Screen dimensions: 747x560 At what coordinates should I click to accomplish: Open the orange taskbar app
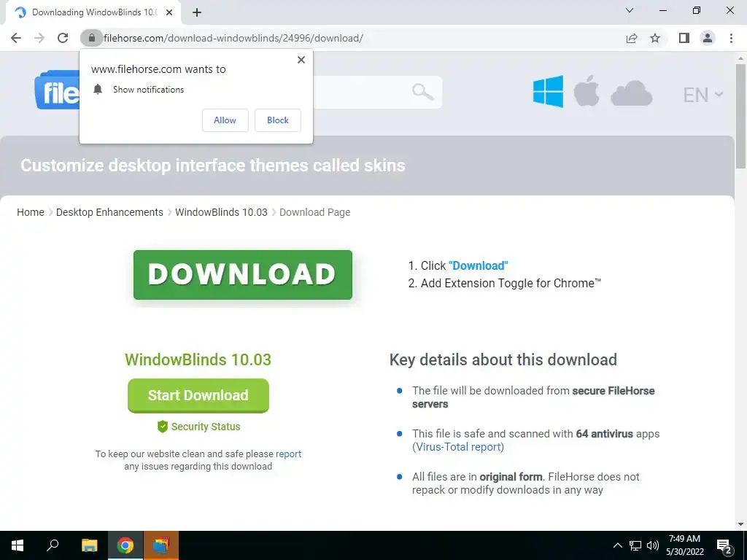point(161,545)
